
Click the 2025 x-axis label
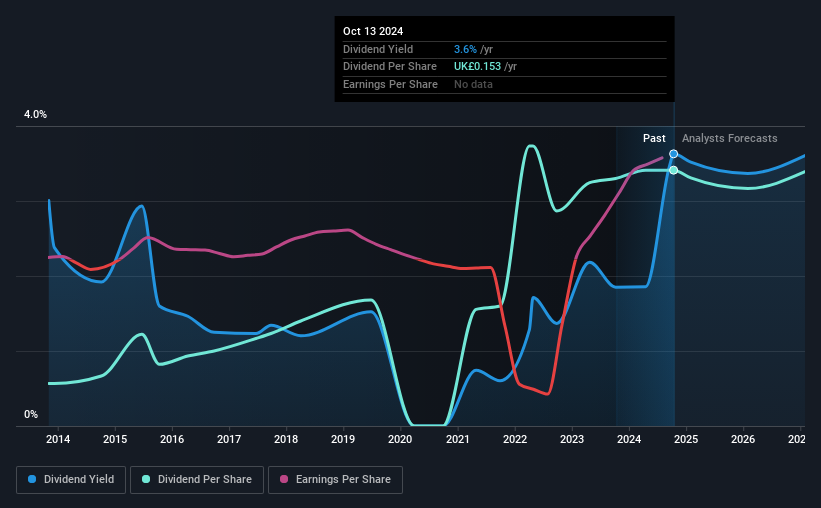tap(686, 439)
